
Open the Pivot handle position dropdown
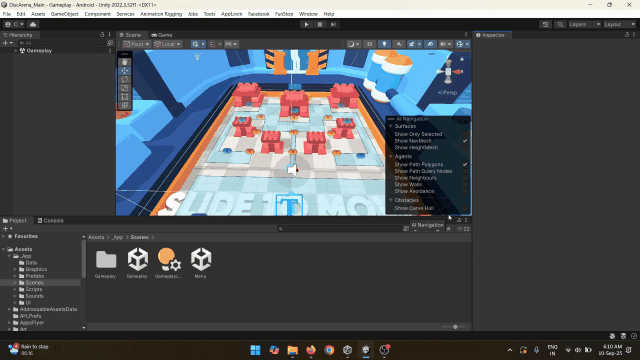click(137, 44)
